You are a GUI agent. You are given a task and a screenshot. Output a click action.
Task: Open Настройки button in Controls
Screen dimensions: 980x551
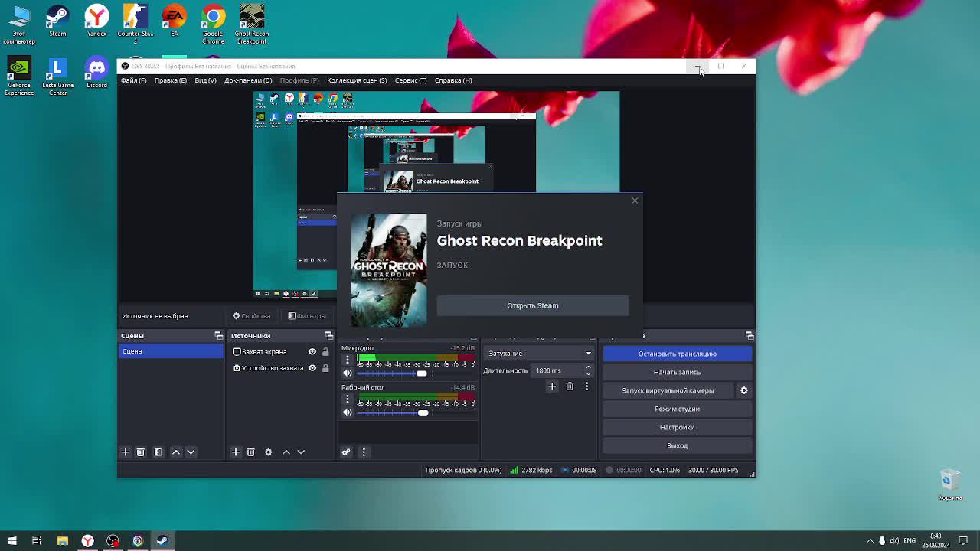678,427
